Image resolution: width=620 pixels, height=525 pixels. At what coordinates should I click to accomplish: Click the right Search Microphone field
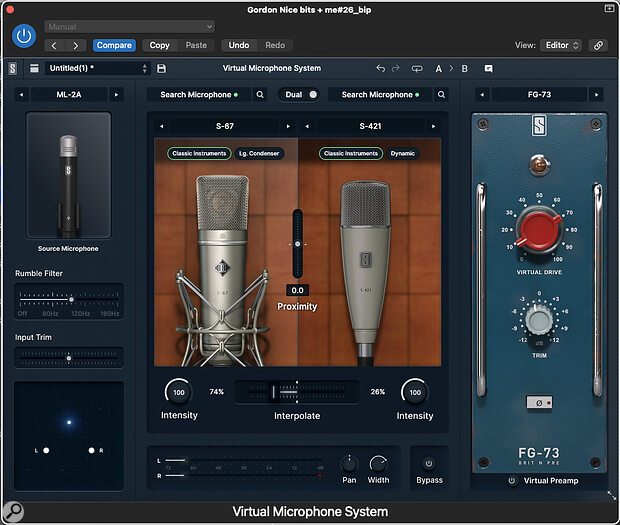380,95
